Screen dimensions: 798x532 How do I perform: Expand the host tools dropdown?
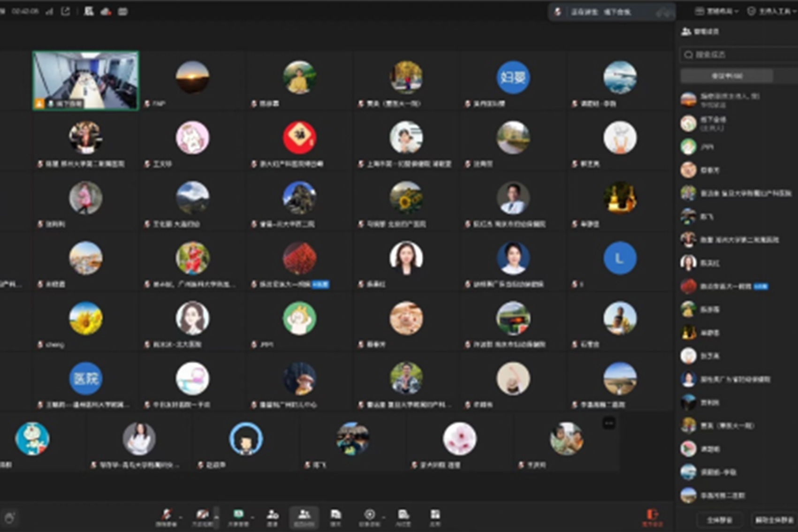pos(771,11)
